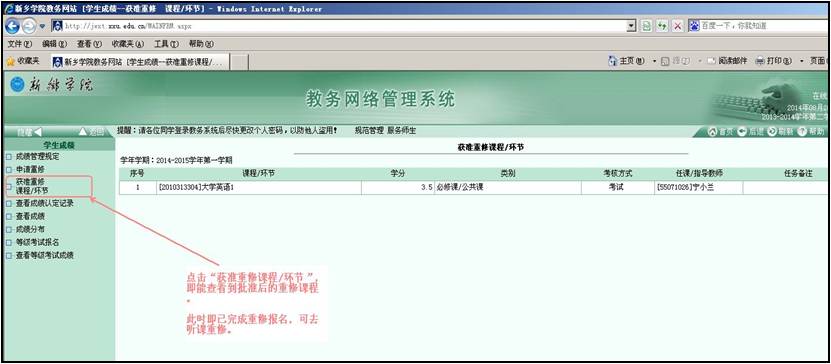Click the 序号 column header
This screenshot has width=831, height=364.
click(x=137, y=173)
